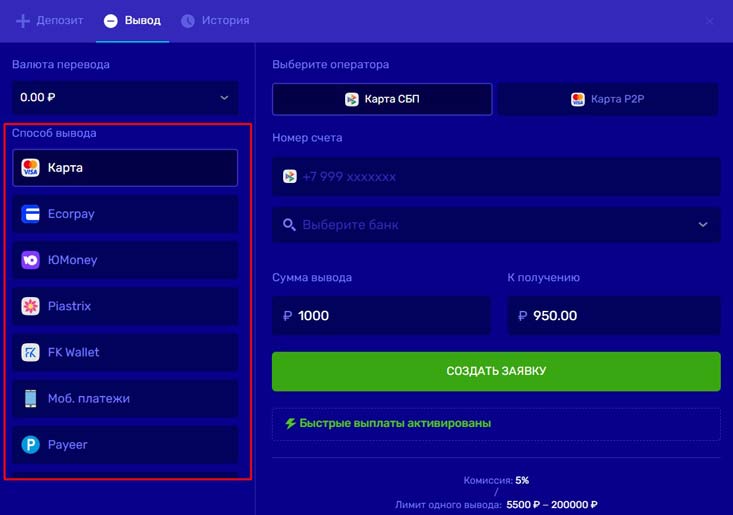Click the Вывод tab label
This screenshot has height=515, width=733.
point(142,20)
